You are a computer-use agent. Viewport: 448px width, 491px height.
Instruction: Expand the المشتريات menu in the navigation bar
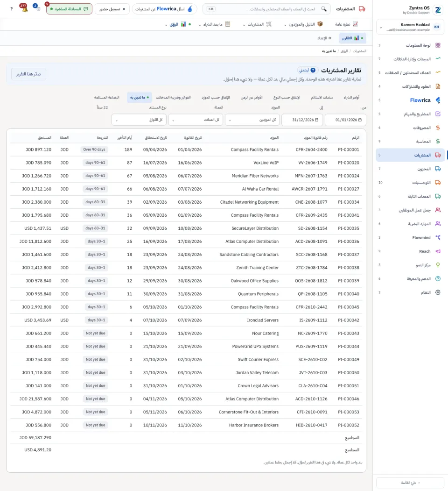pos(257,24)
